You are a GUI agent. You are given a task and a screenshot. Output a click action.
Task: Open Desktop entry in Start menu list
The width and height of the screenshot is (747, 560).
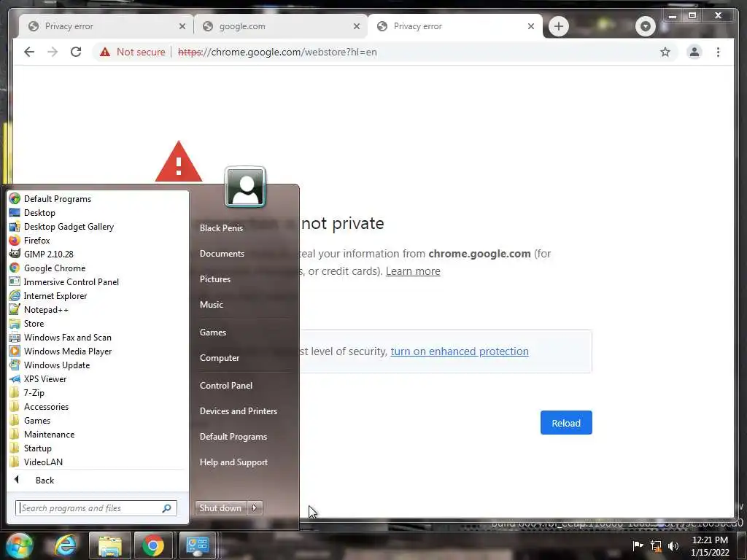(x=39, y=213)
